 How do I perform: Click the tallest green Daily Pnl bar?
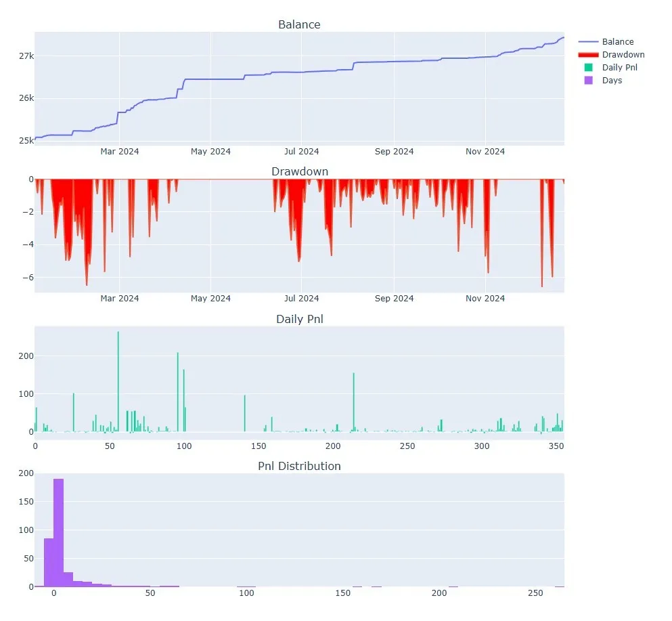pos(118,382)
